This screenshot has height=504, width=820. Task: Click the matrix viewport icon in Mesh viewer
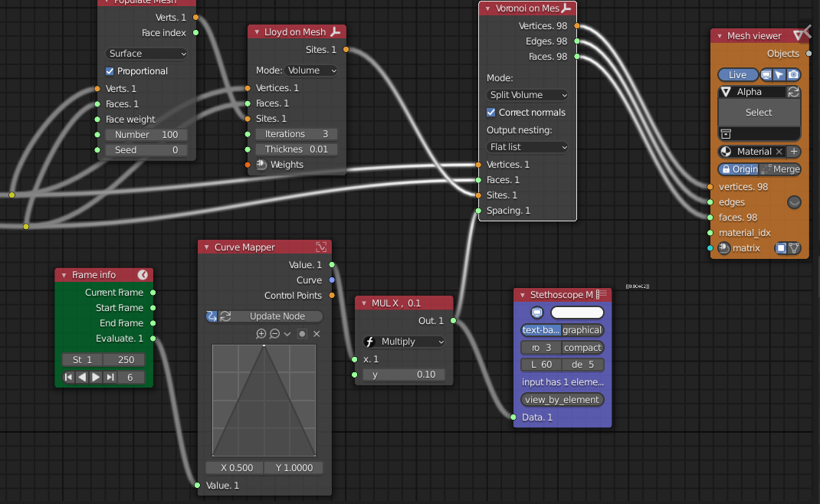(x=781, y=247)
